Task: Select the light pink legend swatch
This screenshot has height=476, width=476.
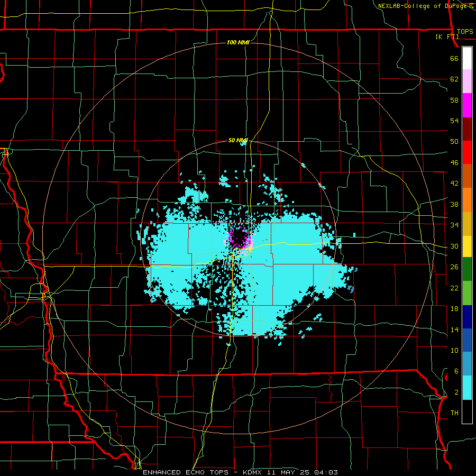Action: (x=467, y=81)
